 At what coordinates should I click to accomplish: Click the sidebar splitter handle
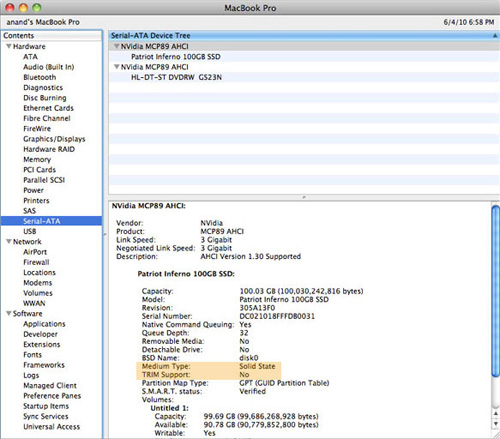105,234
